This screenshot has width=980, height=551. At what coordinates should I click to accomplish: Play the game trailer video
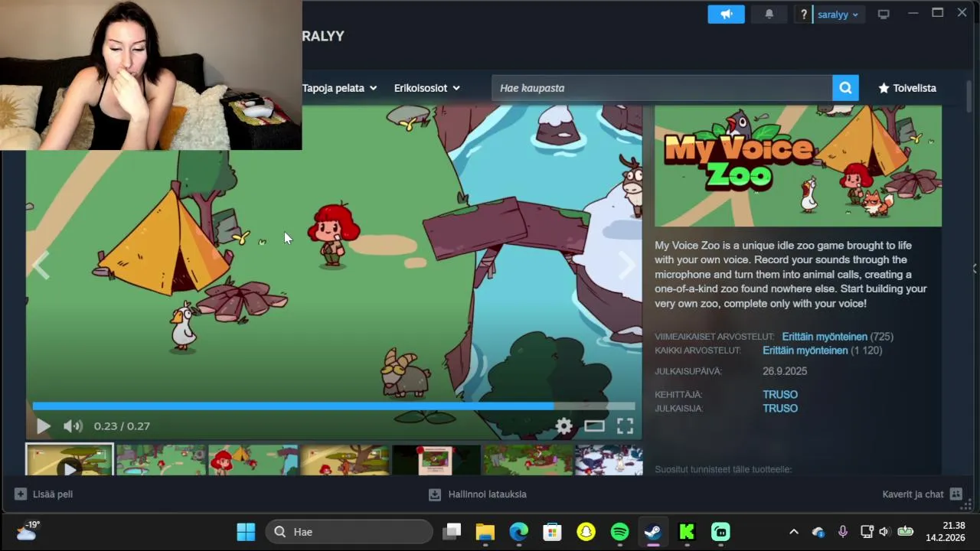43,426
